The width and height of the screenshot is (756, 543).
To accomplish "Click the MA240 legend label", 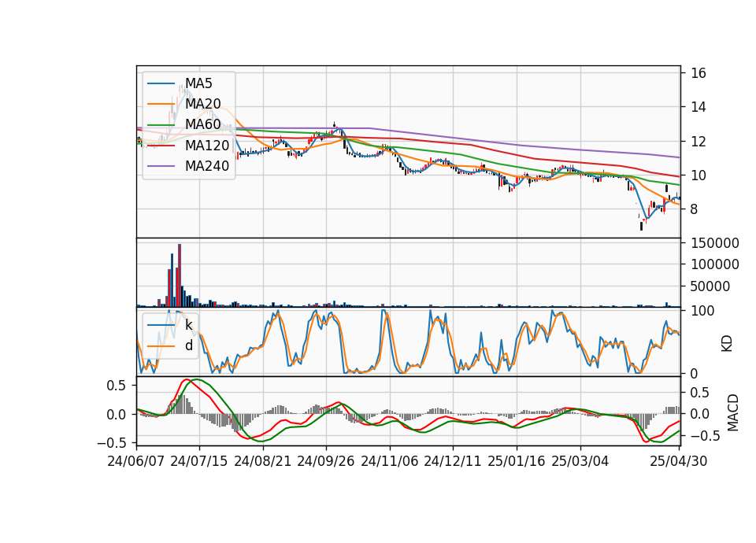I will 207,166.
